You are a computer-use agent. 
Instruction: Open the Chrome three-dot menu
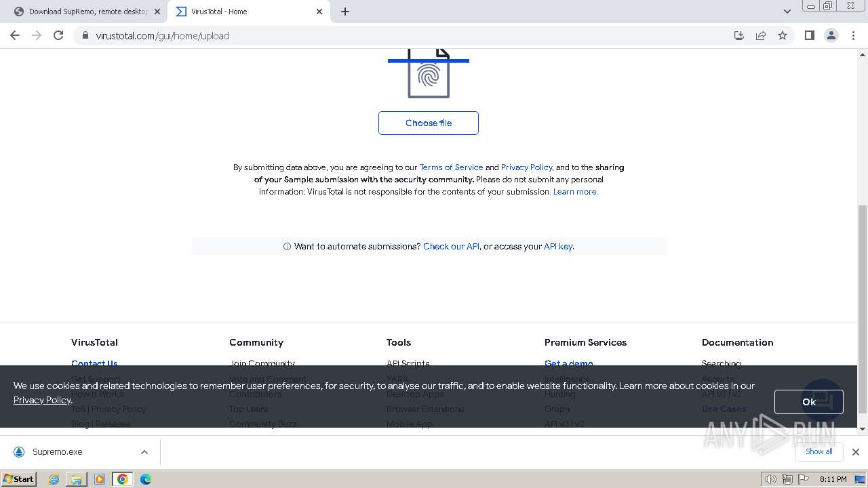point(854,35)
